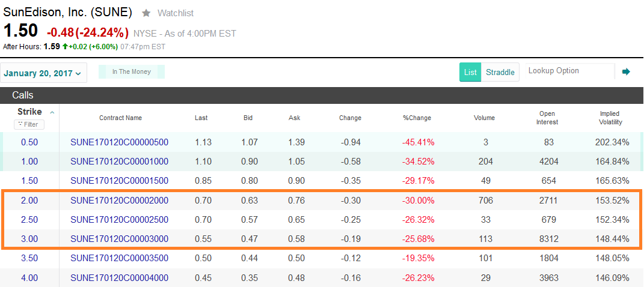Toggle the In The Money indicator
This screenshot has height=287, width=644.
point(132,72)
